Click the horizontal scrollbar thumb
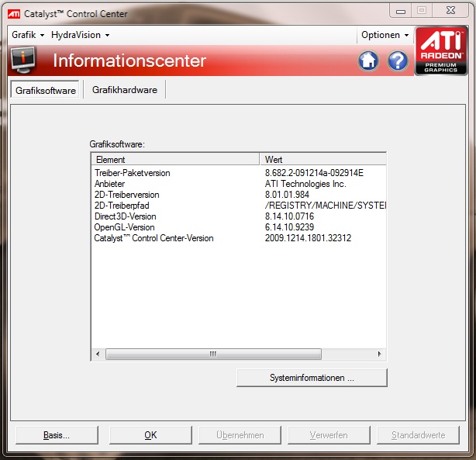This screenshot has width=476, height=460. 213,354
